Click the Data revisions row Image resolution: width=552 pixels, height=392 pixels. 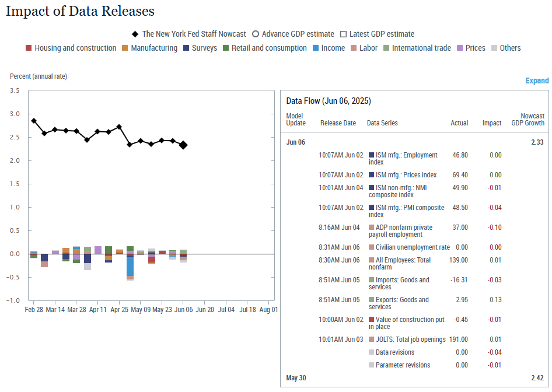click(415, 352)
